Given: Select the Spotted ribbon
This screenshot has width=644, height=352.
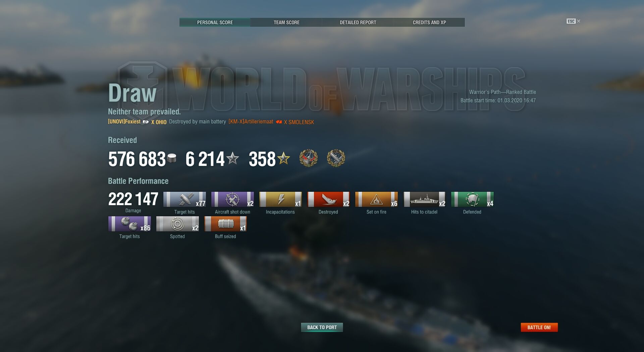Looking at the screenshot, I should [x=177, y=224].
